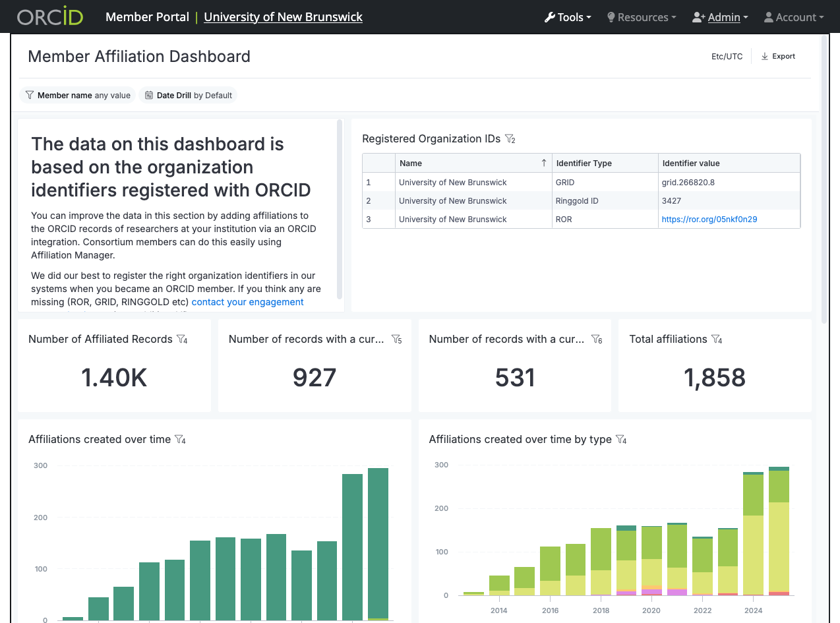Click the info text panel scrollbar

click(340, 208)
